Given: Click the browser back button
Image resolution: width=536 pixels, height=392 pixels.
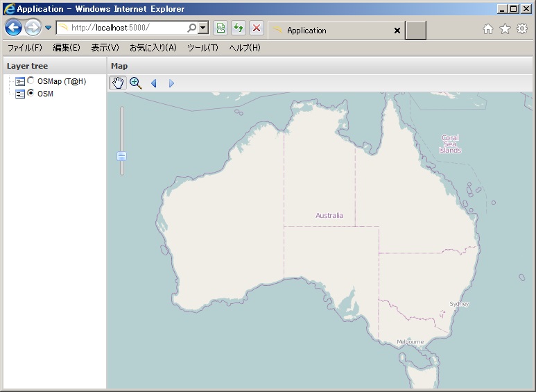Looking at the screenshot, I should [x=13, y=28].
